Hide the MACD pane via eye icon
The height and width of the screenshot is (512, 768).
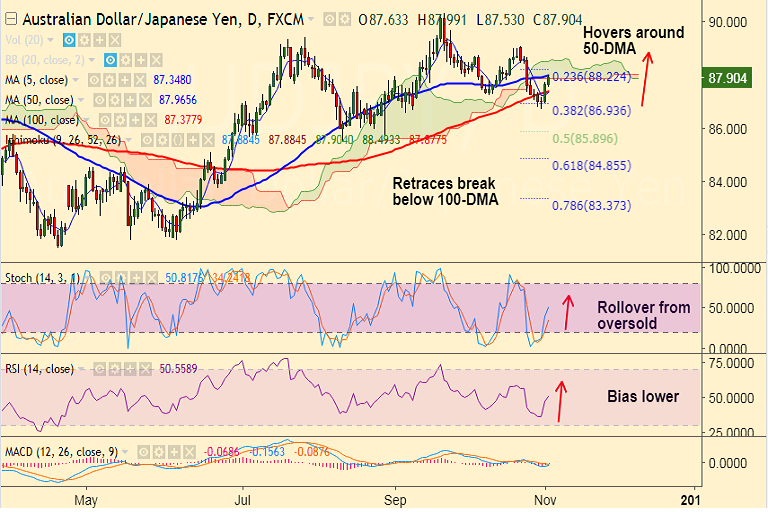pos(144,452)
